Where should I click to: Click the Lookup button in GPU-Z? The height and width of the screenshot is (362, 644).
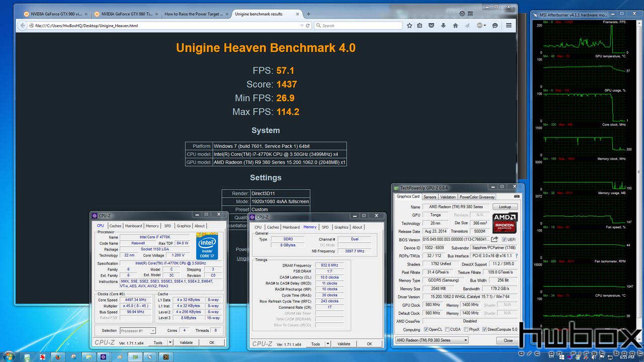tap(505, 207)
